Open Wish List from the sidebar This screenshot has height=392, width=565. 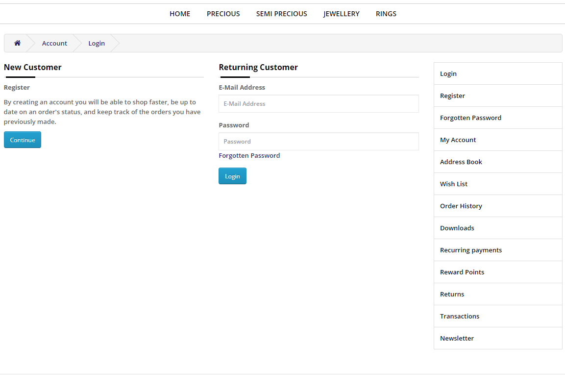[454, 184]
